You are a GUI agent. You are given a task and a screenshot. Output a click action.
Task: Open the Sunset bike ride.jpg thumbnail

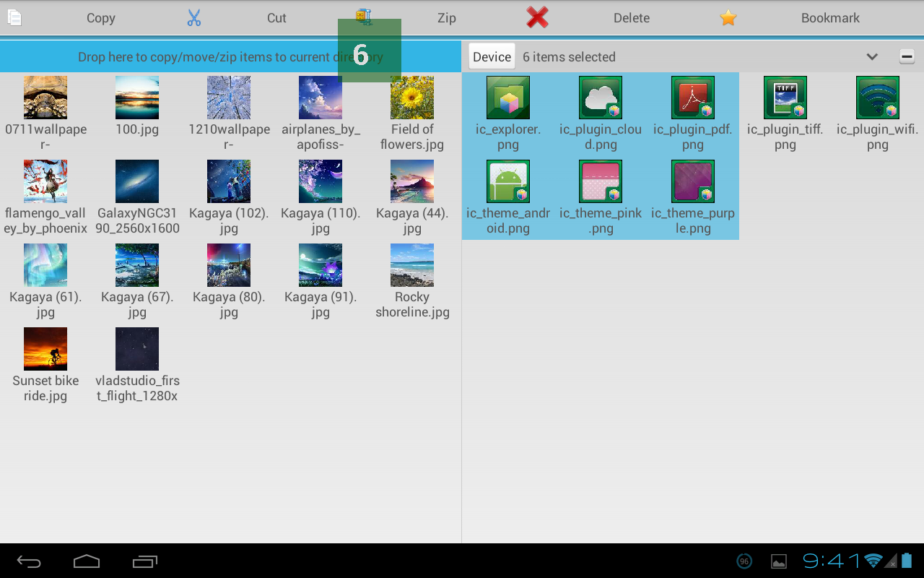click(x=45, y=349)
